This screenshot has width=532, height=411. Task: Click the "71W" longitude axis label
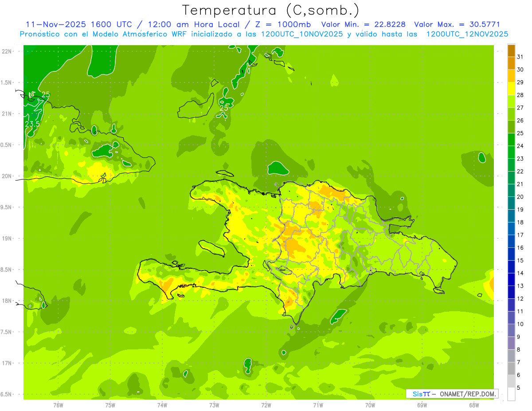coord(318,405)
